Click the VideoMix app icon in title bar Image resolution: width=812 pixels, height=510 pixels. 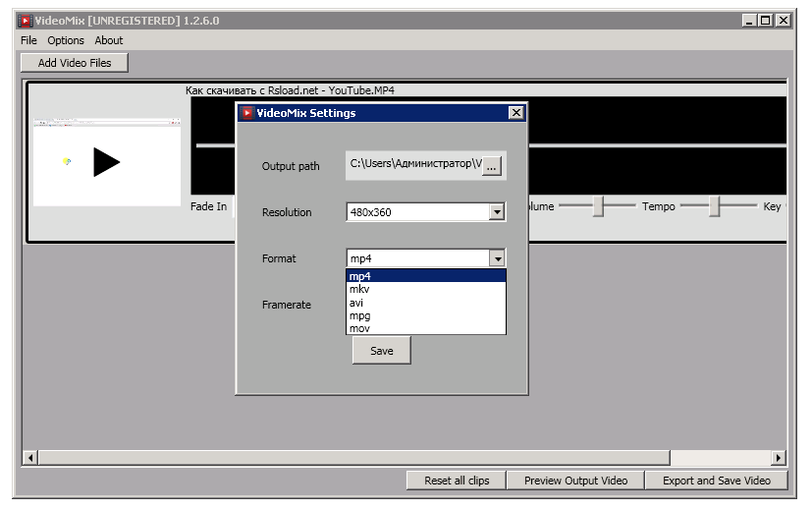[25, 21]
